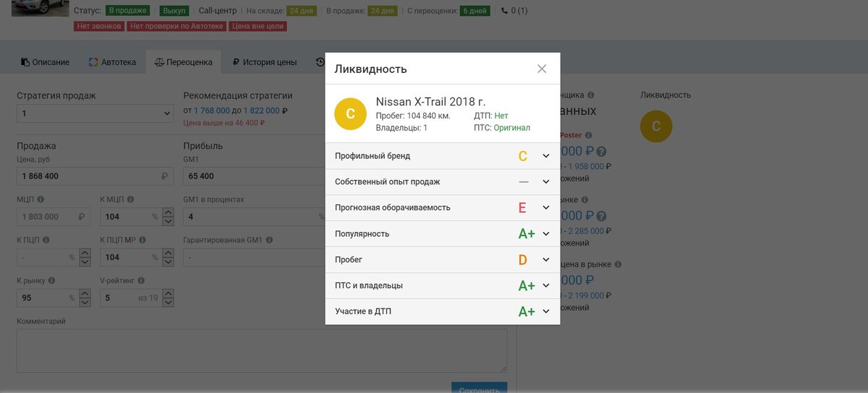
Task: Open the История цены tab
Action: point(264,62)
